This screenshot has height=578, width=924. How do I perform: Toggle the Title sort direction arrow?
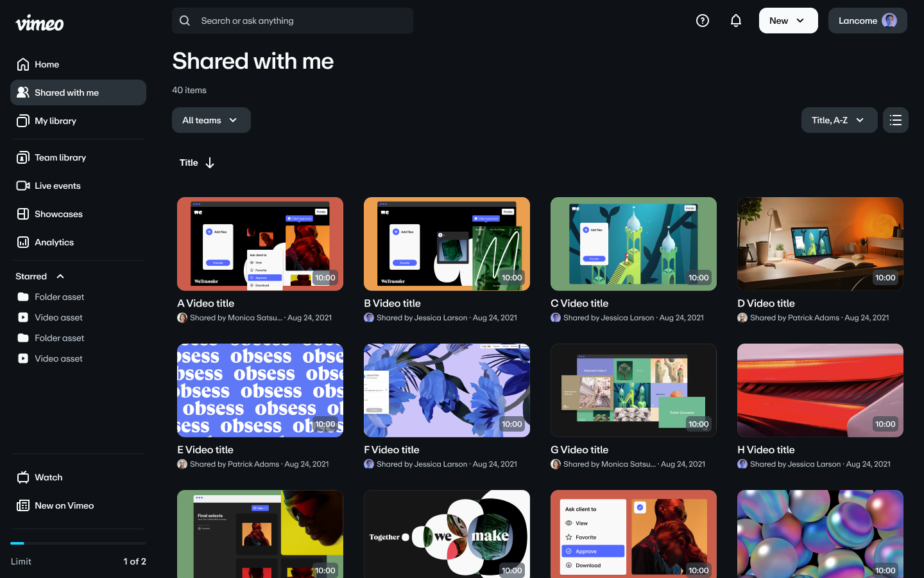210,163
